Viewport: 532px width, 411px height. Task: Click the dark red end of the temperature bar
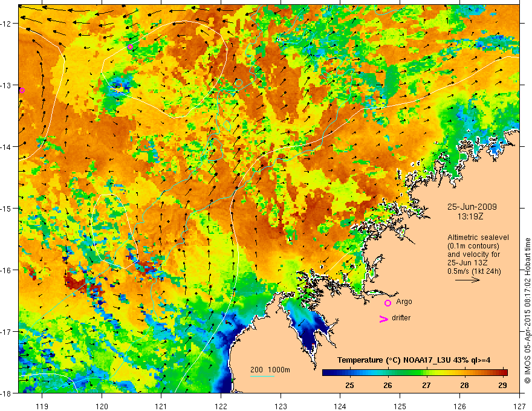point(504,372)
